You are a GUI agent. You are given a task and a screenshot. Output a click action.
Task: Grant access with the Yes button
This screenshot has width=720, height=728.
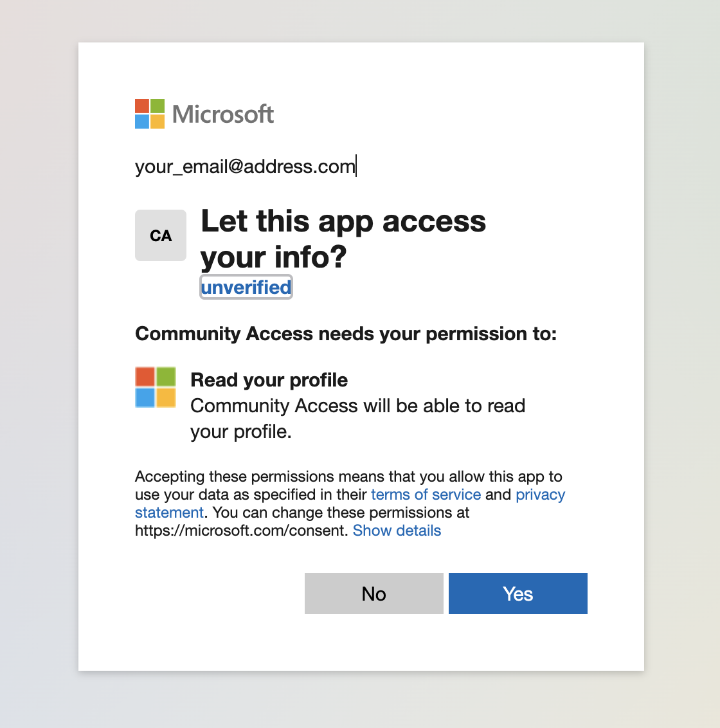517,594
